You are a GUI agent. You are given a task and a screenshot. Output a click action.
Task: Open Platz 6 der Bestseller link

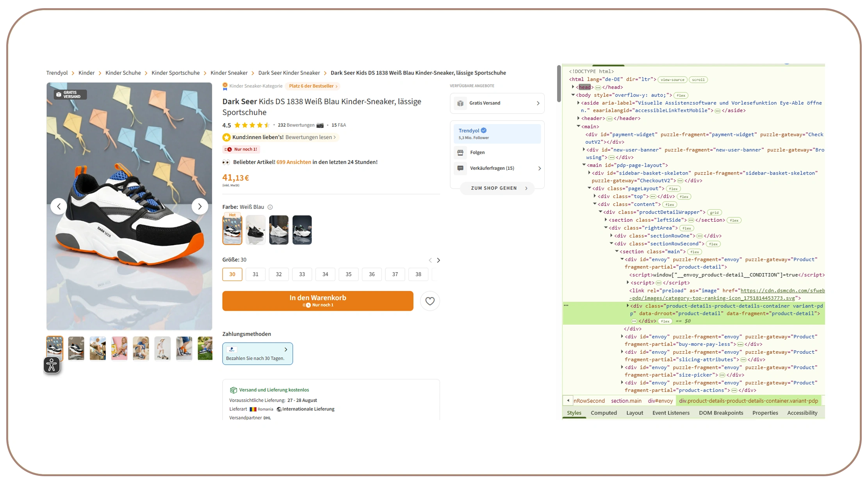point(313,86)
